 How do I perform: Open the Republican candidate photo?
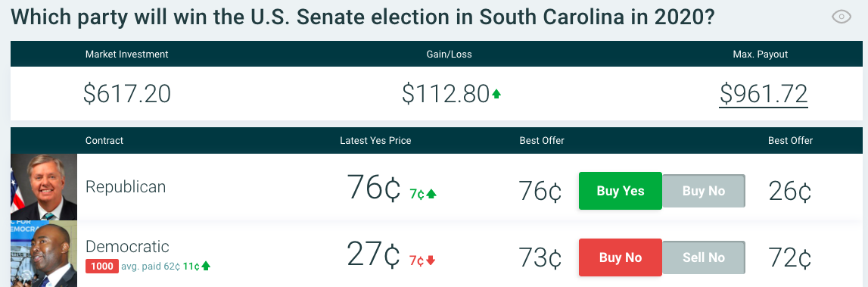point(44,187)
